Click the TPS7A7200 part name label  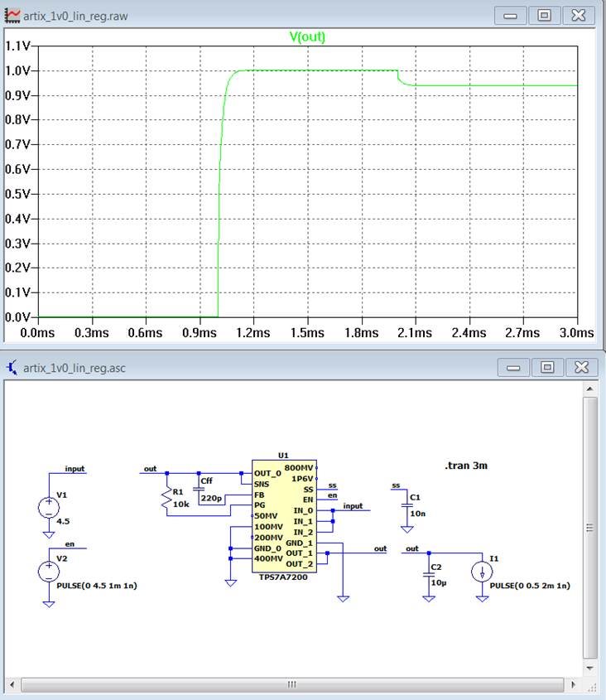[283, 577]
